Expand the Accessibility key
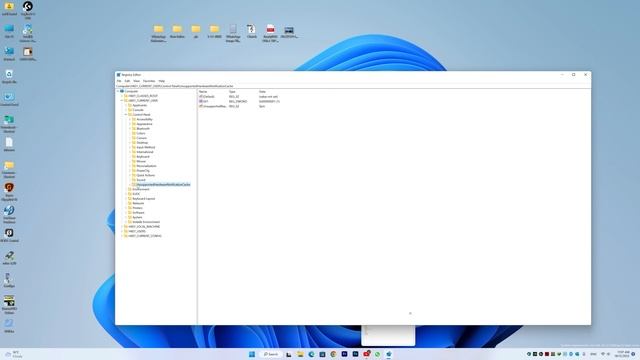 [130, 119]
